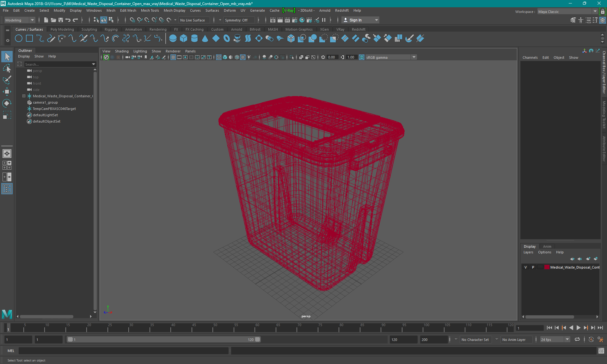Create a NURBS Cone from shelf
The width and height of the screenshot is (607, 364).
[x=205, y=39]
